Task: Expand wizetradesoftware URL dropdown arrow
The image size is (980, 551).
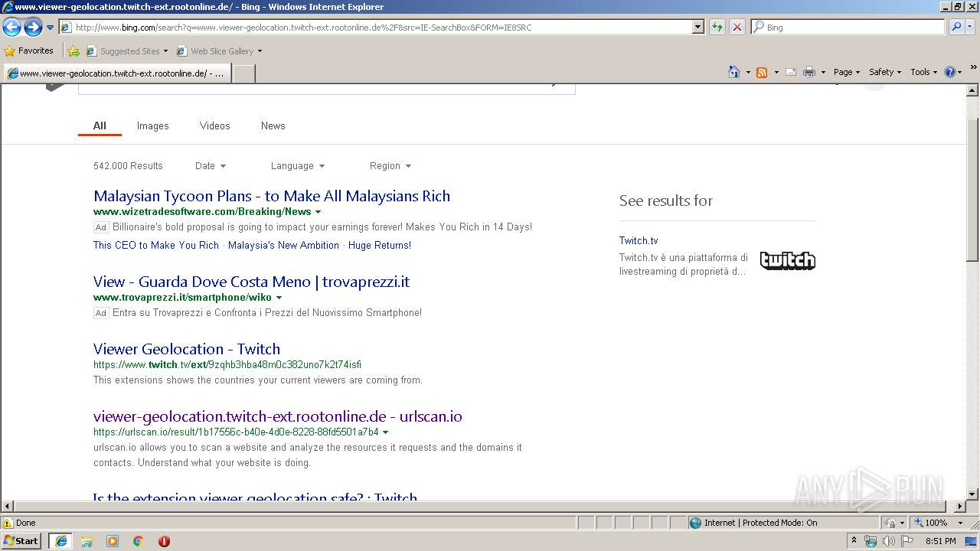Action: (x=318, y=212)
